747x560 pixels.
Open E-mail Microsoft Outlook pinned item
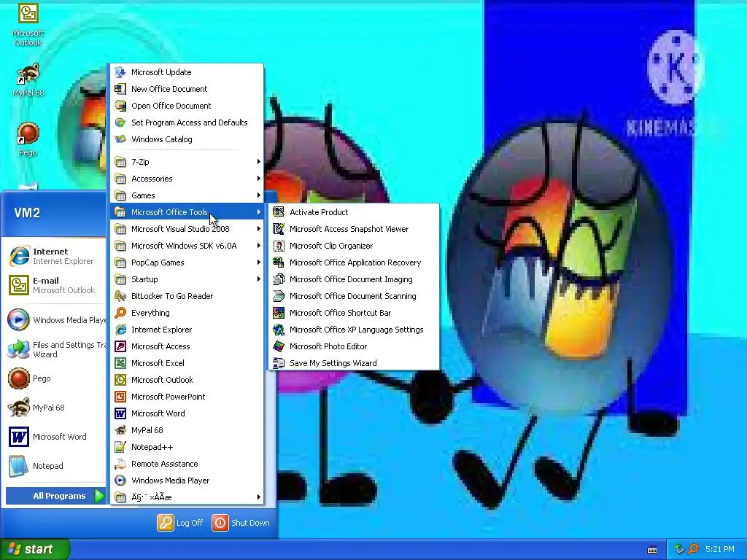[55, 285]
